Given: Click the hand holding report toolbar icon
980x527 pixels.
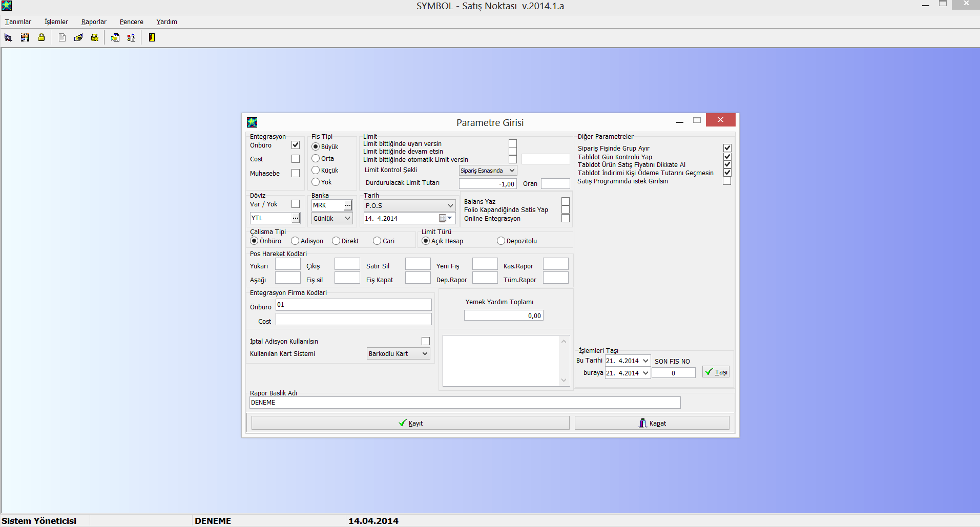Looking at the screenshot, I should [x=115, y=37].
